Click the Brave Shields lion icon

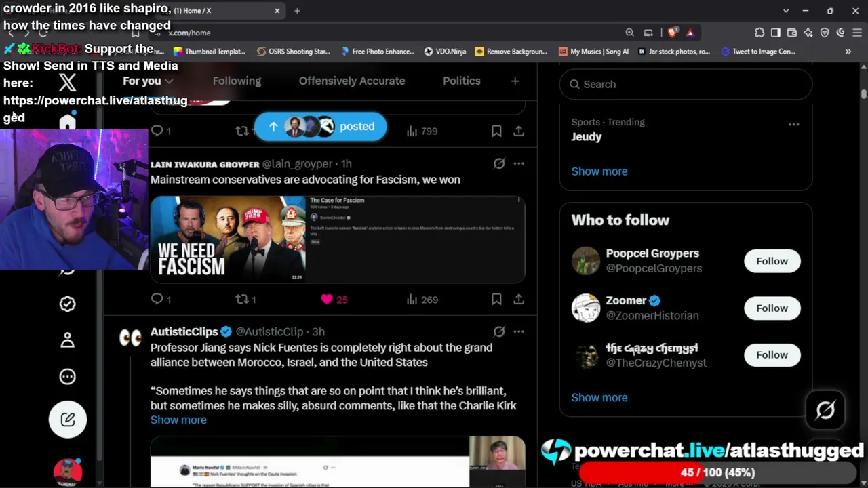click(672, 33)
